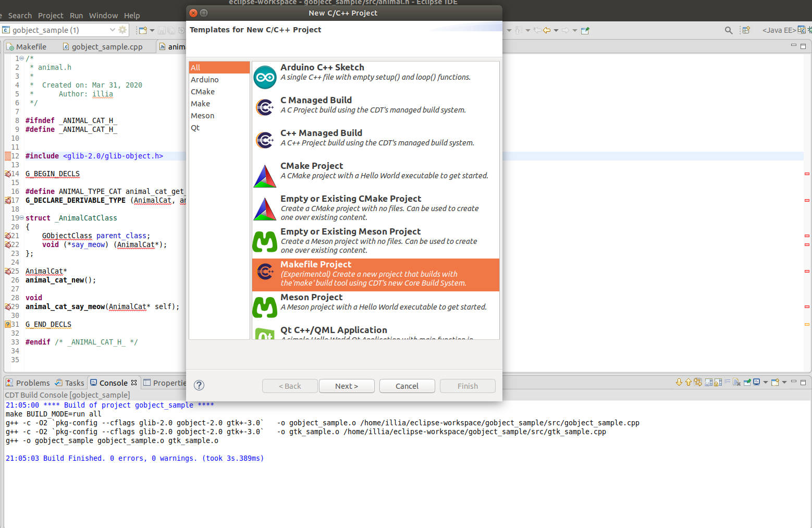Image resolution: width=812 pixels, height=528 pixels.
Task: Click the Clear Console icon
Action: [736, 382]
